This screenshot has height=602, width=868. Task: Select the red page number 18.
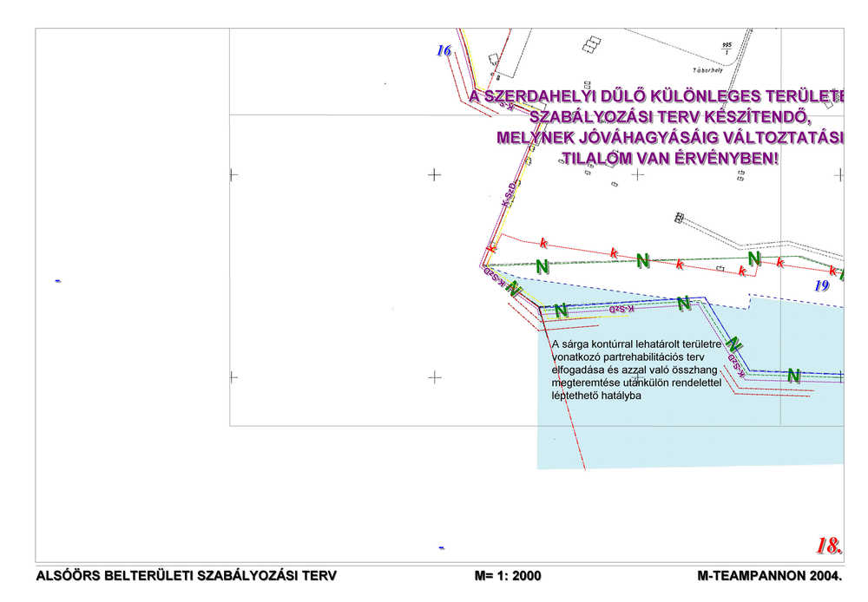coord(829,546)
